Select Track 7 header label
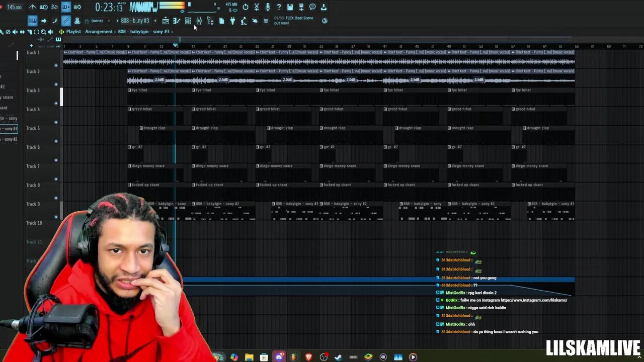 [33, 166]
